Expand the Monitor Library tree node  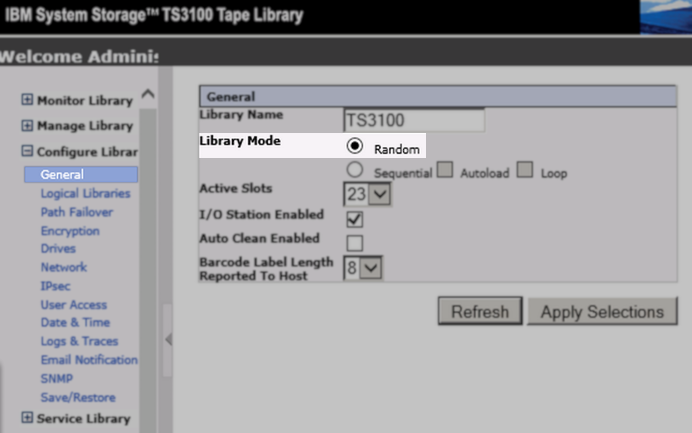(27, 100)
